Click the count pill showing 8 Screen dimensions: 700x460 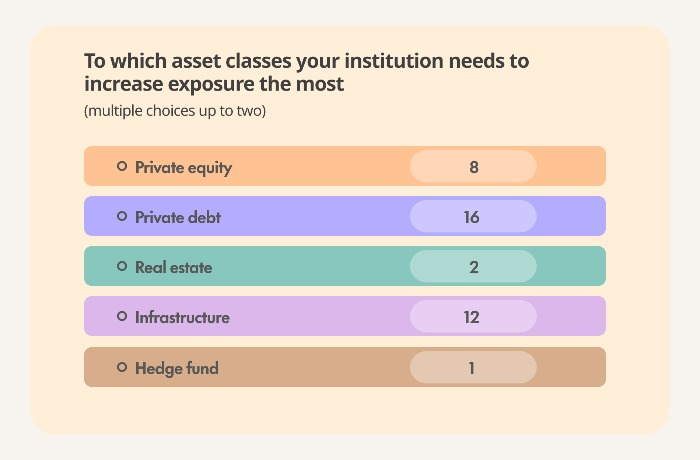[473, 166]
